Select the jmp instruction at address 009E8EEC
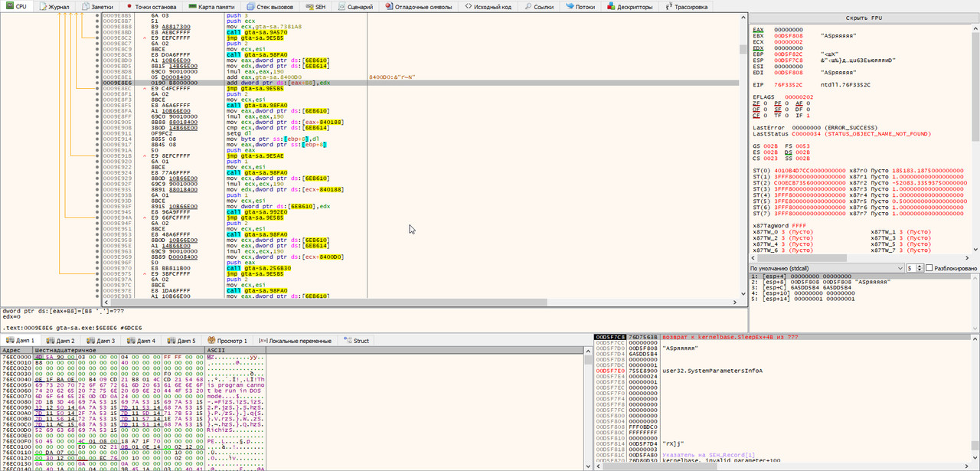This screenshot has height=471, width=980. tap(420, 88)
